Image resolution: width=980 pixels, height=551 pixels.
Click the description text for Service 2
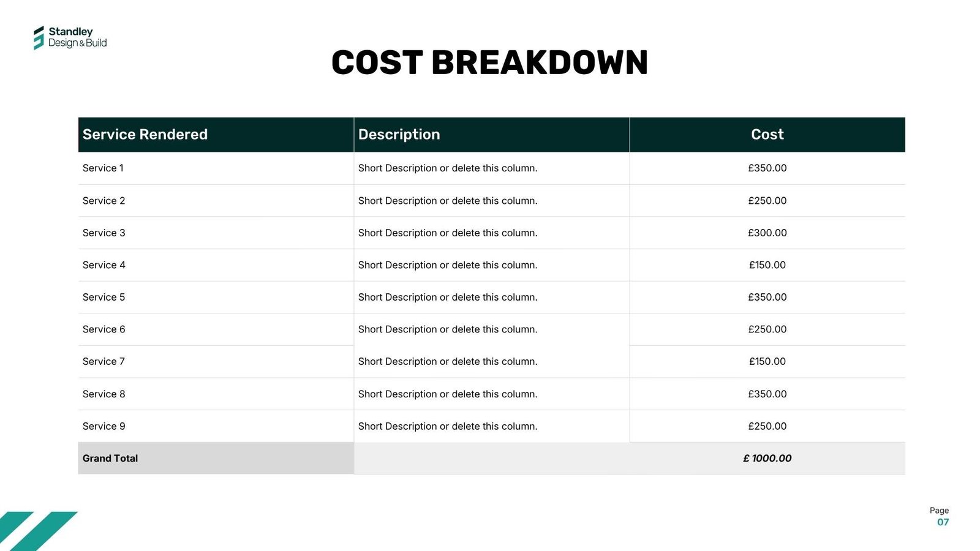(x=447, y=201)
